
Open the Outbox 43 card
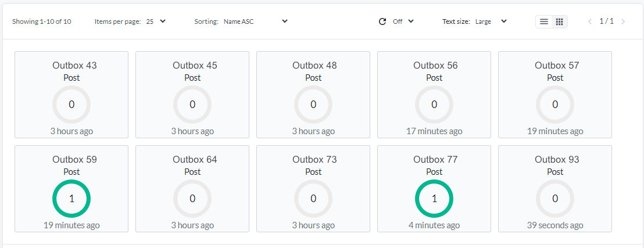pos(71,95)
